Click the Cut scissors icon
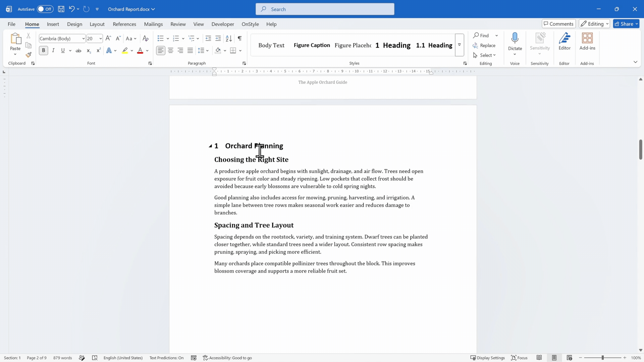 click(29, 36)
